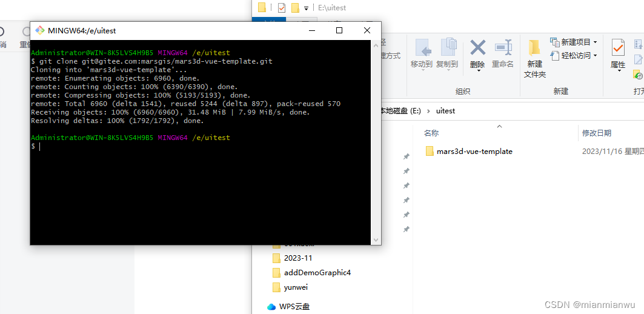Sort by the Name (名称) column header
The width and height of the screenshot is (644, 314).
pyautogui.click(x=431, y=133)
